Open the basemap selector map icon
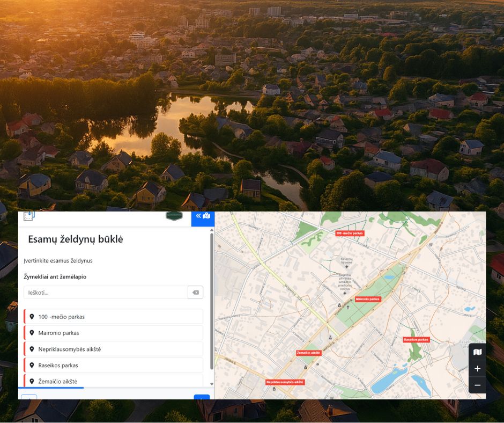Image resolution: width=504 pixels, height=423 pixels. point(477,352)
